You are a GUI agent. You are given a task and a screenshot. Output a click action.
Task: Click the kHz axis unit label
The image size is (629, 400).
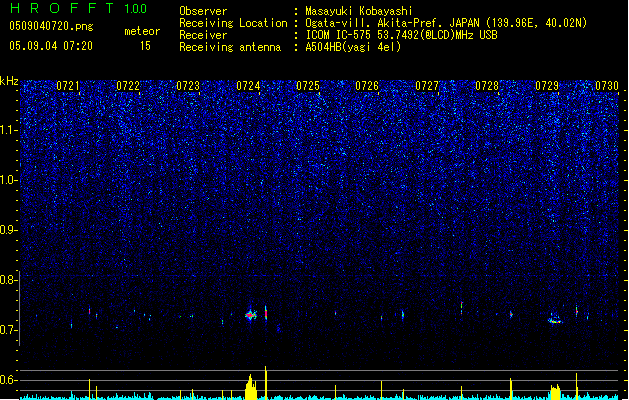[9, 81]
